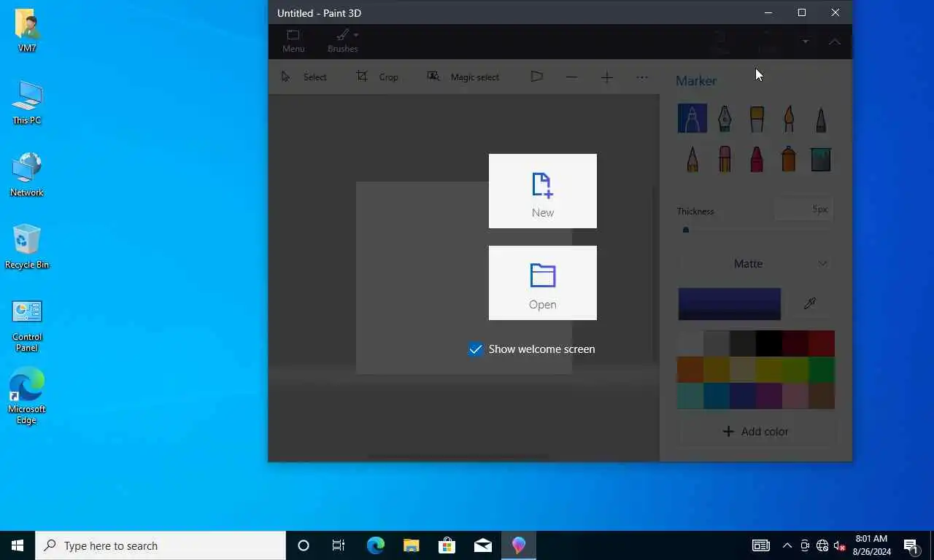Click the Thickness value field
The height and width of the screenshot is (560, 934).
pos(804,209)
